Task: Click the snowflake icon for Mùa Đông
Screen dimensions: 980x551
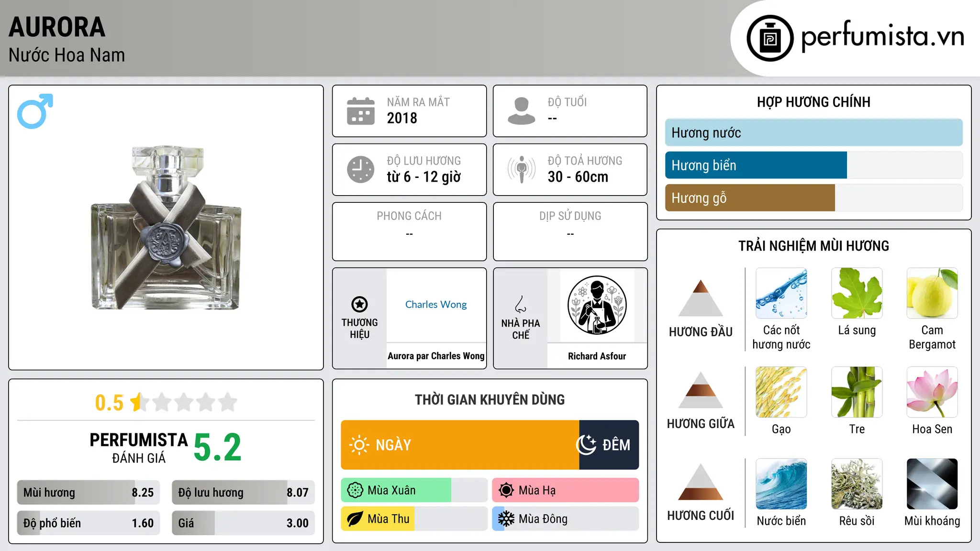Action: pyautogui.click(x=506, y=519)
